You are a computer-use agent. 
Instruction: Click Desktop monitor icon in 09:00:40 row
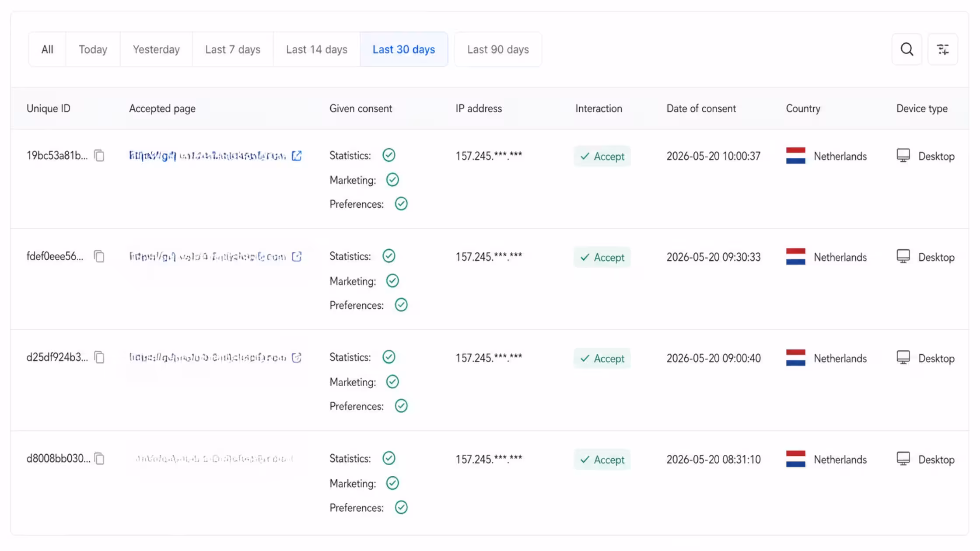coord(903,357)
